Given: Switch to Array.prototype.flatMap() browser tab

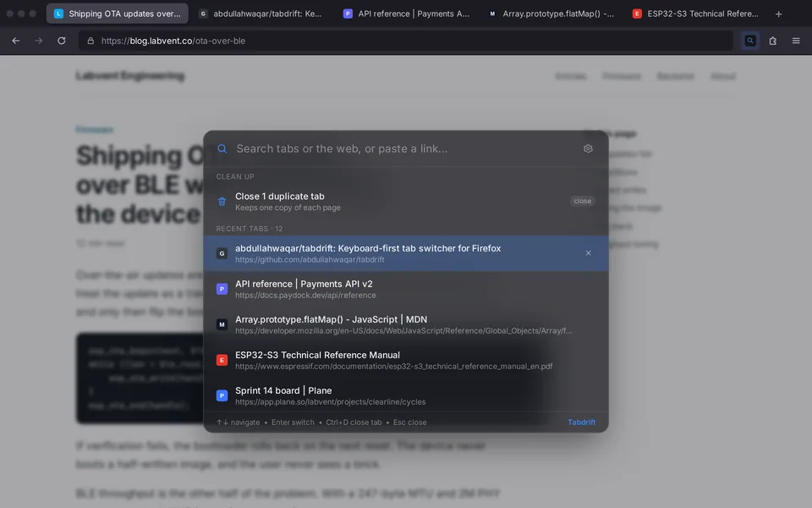Looking at the screenshot, I should [x=551, y=14].
